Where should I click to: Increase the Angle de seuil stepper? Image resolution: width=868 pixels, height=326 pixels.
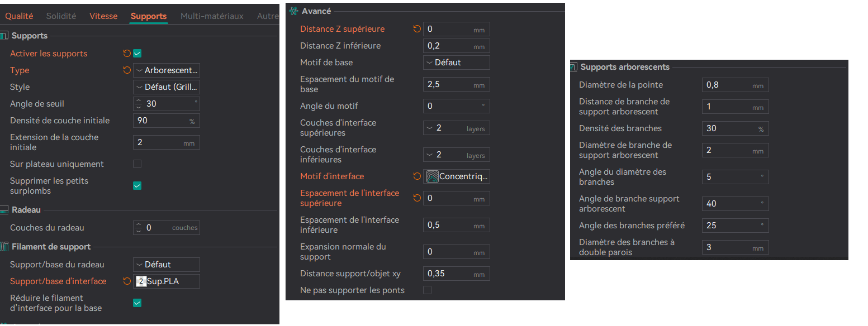point(139,101)
